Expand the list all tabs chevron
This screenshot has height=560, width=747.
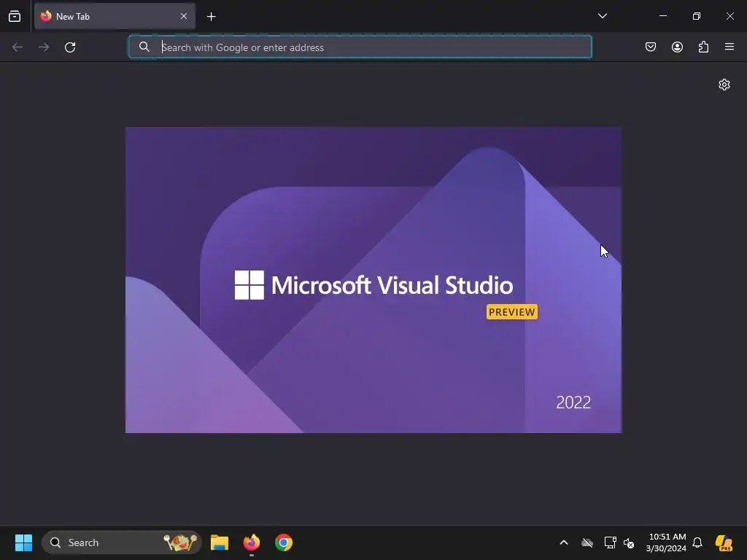click(x=602, y=16)
